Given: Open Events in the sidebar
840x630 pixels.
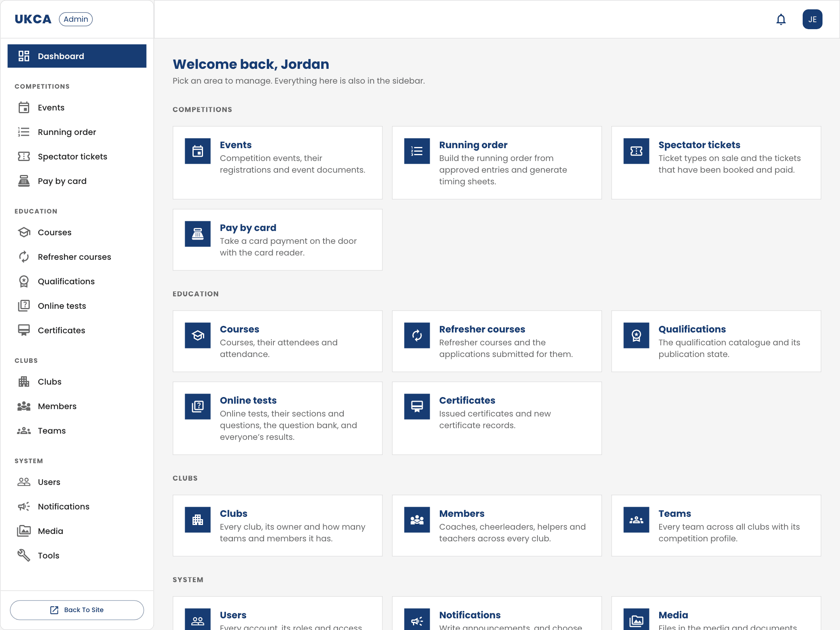Looking at the screenshot, I should click(77, 107).
